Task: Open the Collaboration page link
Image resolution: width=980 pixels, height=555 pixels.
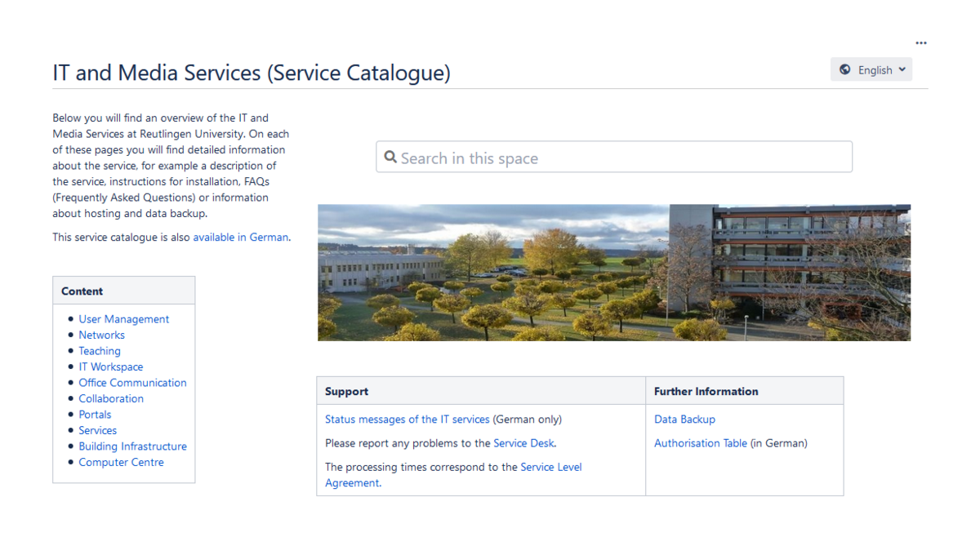Action: [x=111, y=399]
